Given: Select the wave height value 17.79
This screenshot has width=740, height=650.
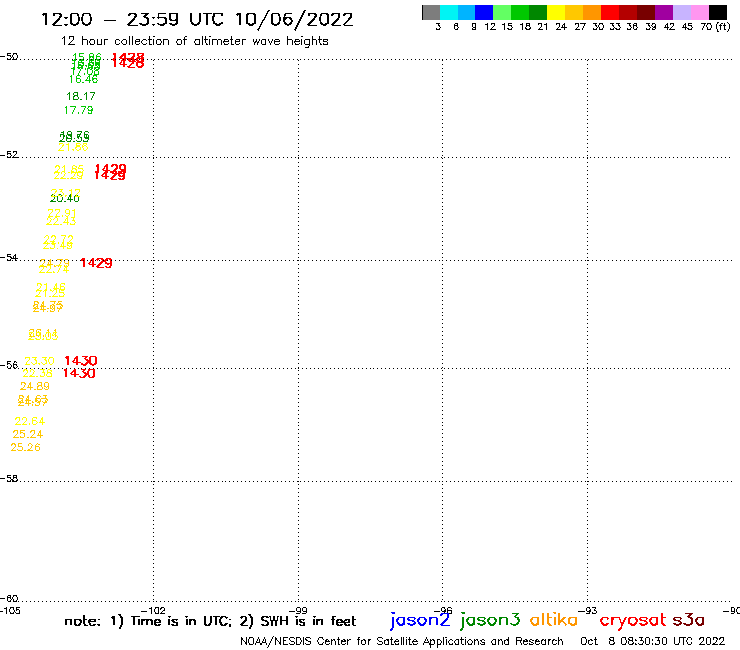Looking at the screenshot, I should pyautogui.click(x=78, y=110).
